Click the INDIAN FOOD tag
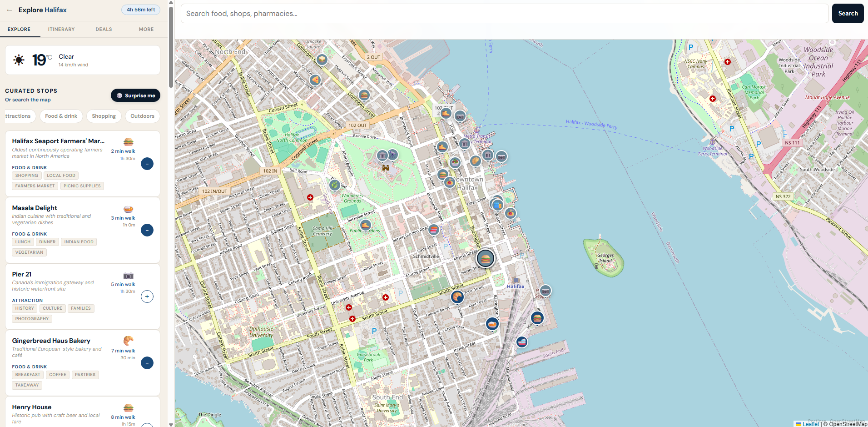This screenshot has width=868, height=427. 79,242
